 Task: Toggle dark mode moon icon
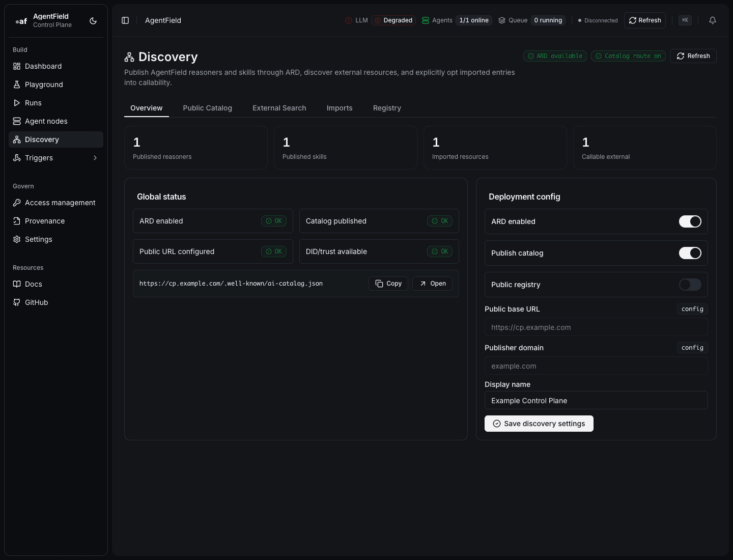click(93, 21)
